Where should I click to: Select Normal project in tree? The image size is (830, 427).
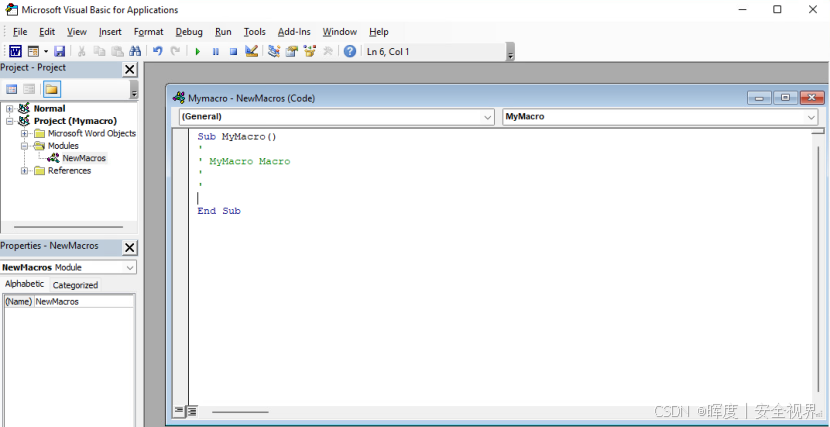49,108
